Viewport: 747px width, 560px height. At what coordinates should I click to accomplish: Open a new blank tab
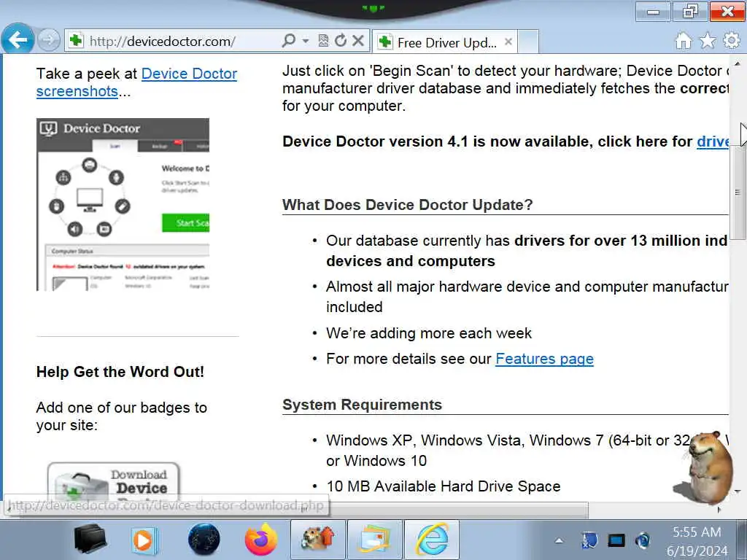coord(528,42)
